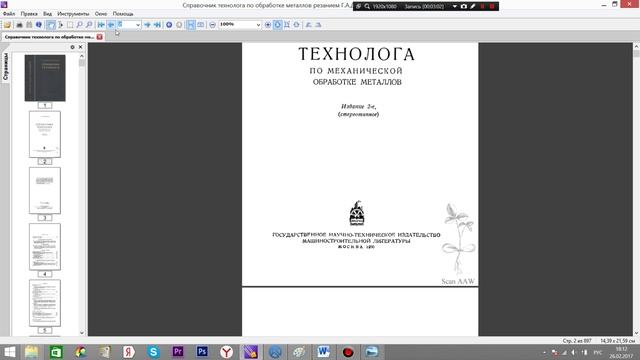Screen dimensions: 640x360
Task: Toggle facing pages layout
Action: point(200,25)
